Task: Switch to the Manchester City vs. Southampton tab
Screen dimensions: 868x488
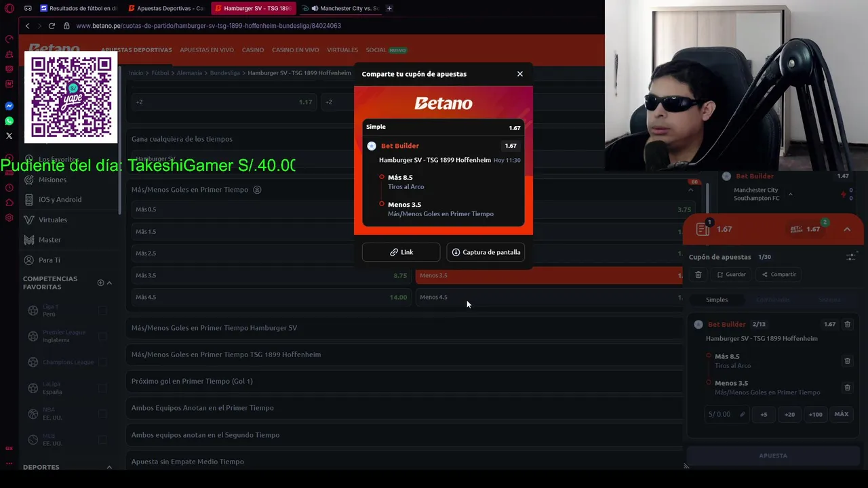Action: tap(341, 8)
